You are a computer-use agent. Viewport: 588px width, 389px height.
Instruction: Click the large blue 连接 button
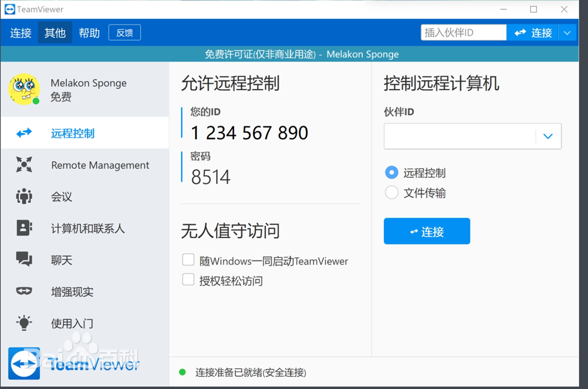point(427,231)
